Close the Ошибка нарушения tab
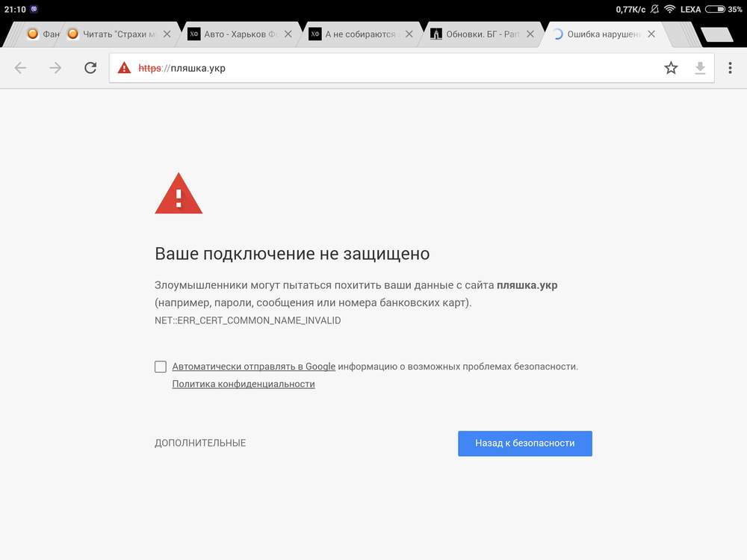Screen dimensions: 747x560 click(x=651, y=34)
